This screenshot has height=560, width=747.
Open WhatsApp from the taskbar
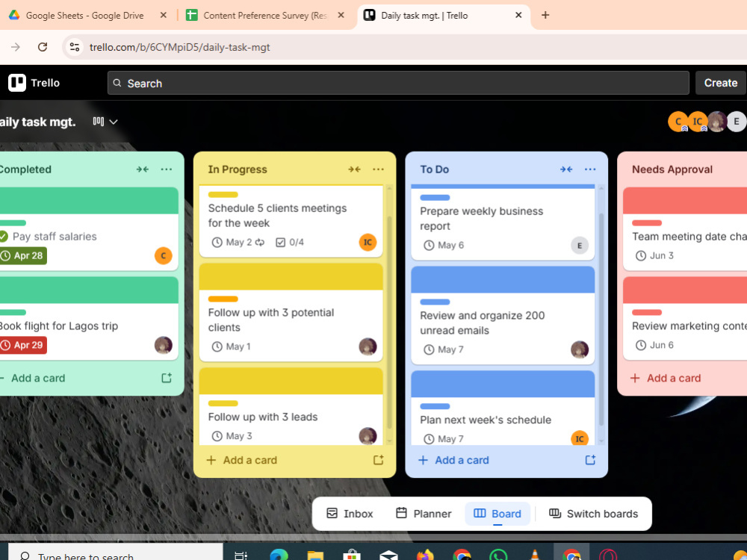click(498, 555)
